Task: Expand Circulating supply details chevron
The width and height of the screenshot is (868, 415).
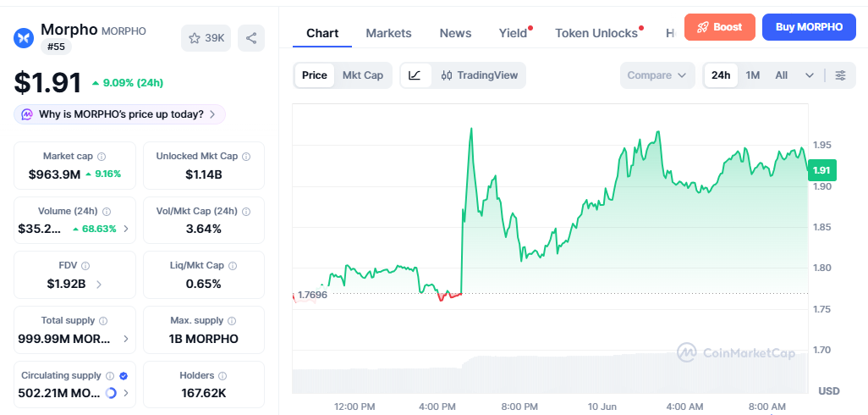Action: [126, 393]
